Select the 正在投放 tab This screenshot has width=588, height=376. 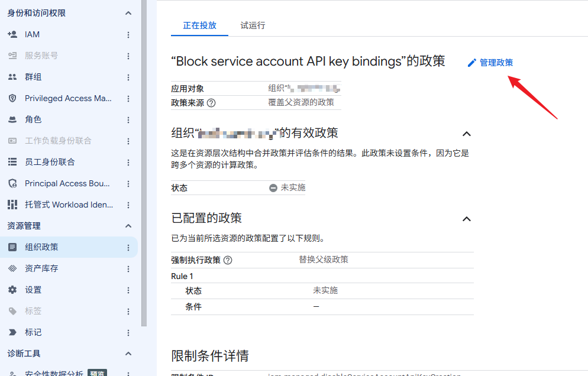click(199, 25)
